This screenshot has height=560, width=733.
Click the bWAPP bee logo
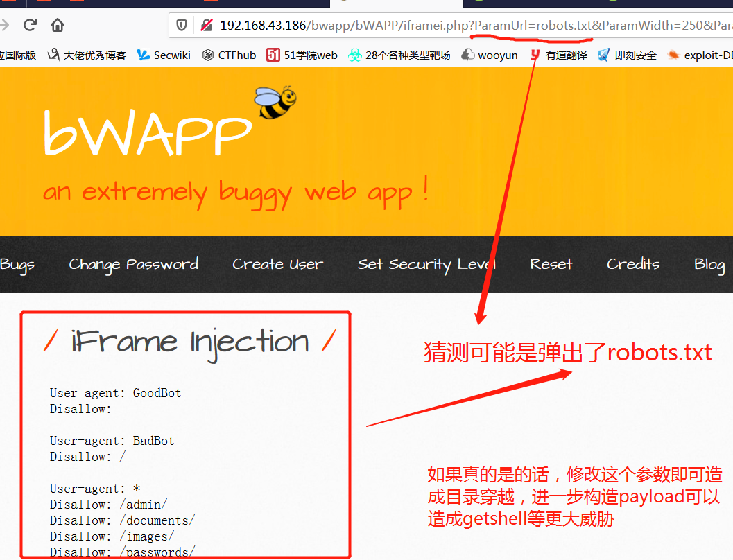click(x=275, y=103)
